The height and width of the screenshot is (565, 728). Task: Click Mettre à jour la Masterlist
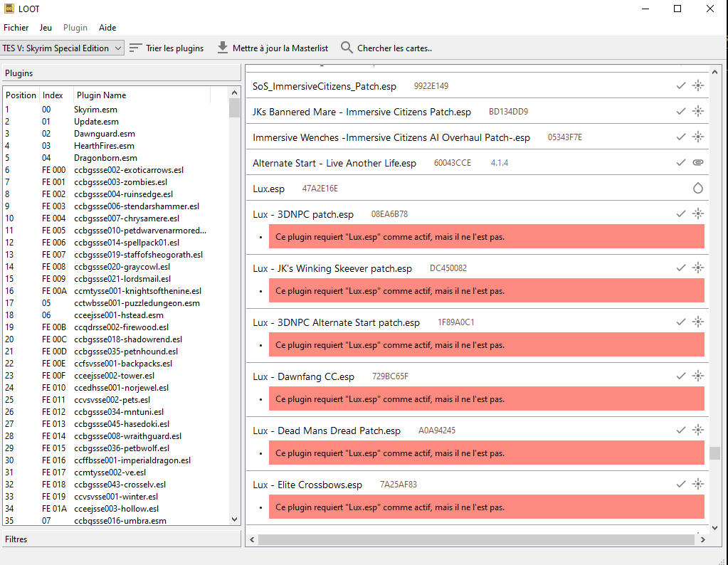point(272,48)
